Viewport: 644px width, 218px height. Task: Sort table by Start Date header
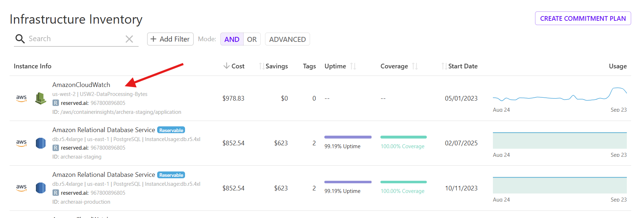click(462, 66)
